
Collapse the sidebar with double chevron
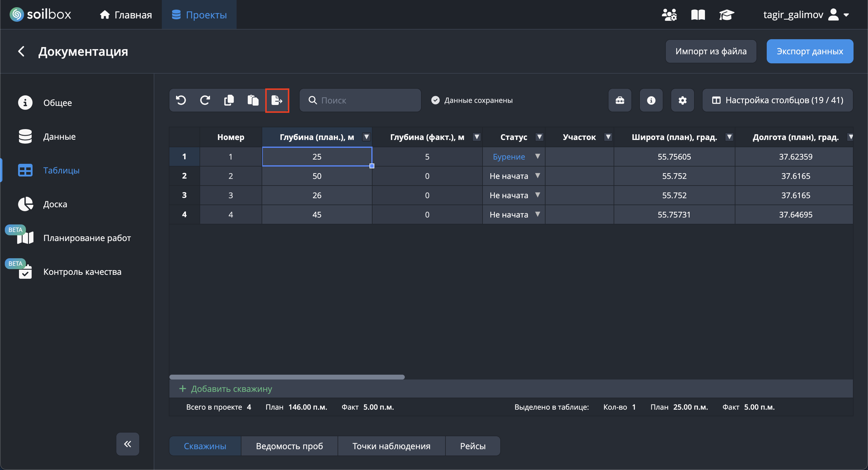coord(128,444)
